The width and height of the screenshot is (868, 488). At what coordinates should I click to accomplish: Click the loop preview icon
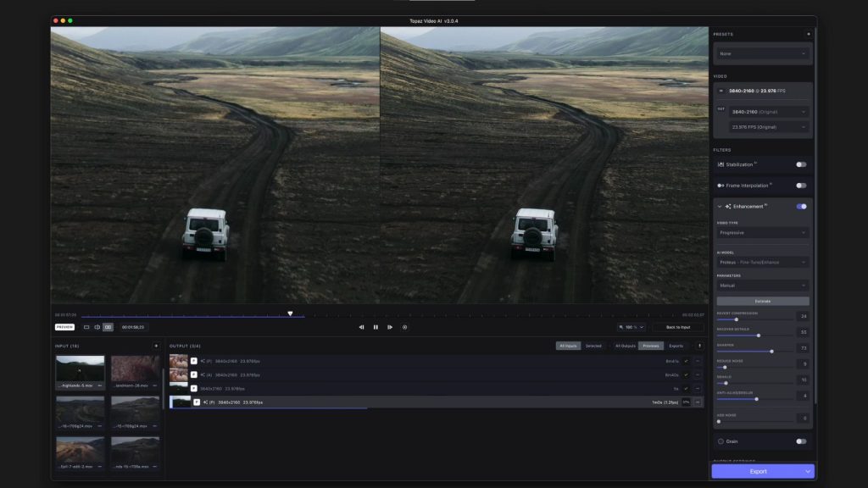[404, 327]
